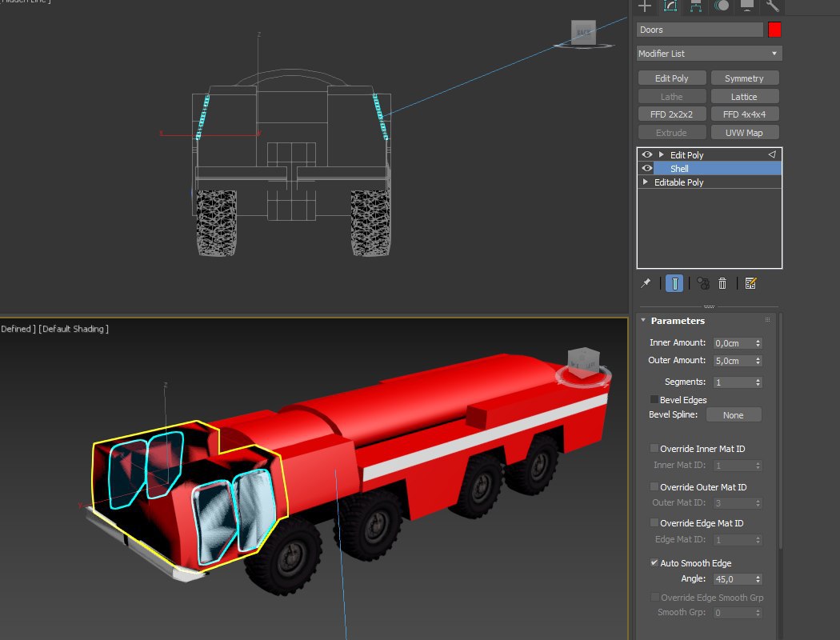
Task: Click the Segments value field
Action: tap(734, 382)
